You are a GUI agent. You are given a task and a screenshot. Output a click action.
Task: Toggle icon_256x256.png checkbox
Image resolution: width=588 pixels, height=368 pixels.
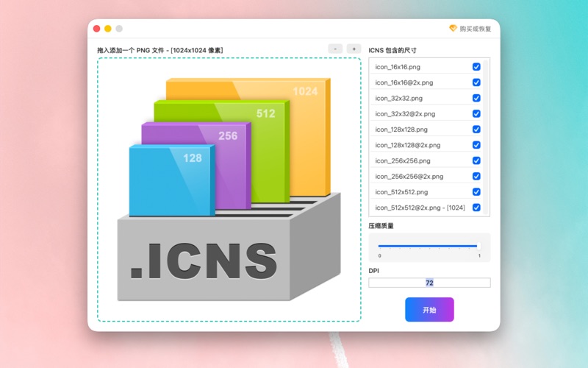pos(476,160)
